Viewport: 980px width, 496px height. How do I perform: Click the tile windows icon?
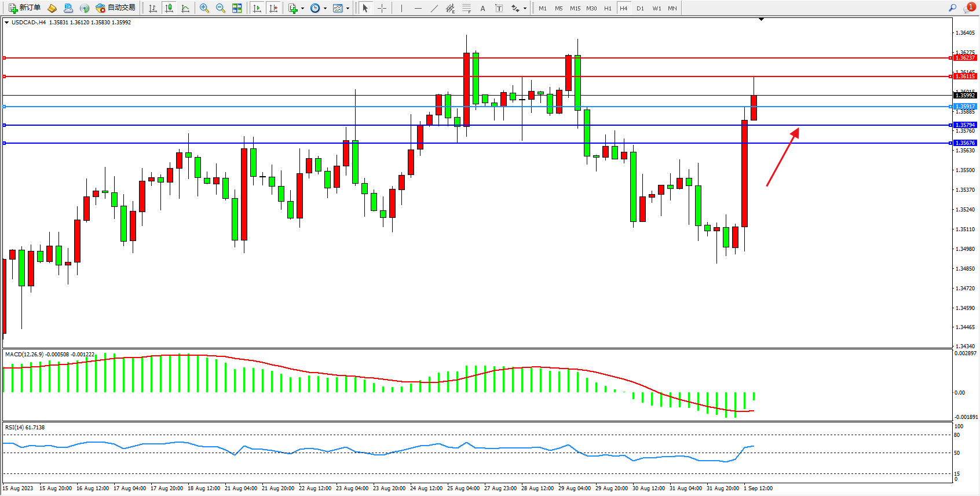pos(237,8)
